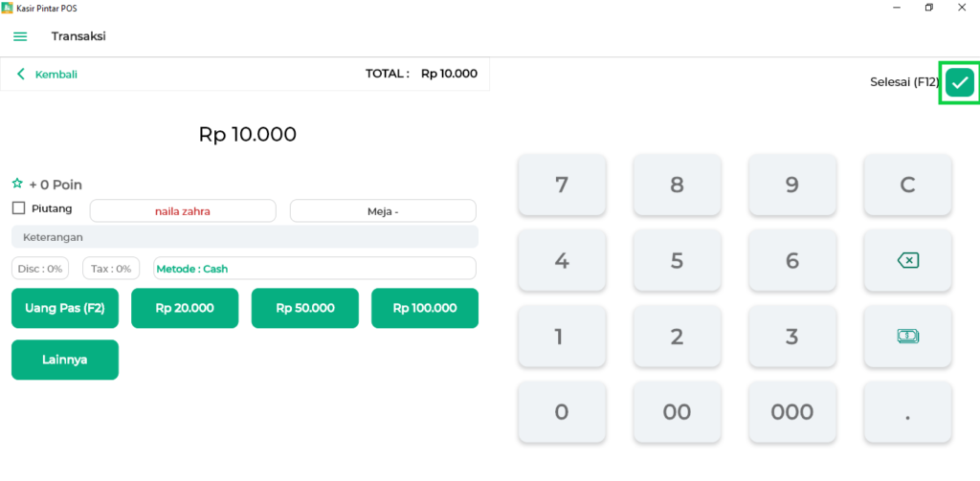Open the Lainnya payment options

pyautogui.click(x=65, y=360)
